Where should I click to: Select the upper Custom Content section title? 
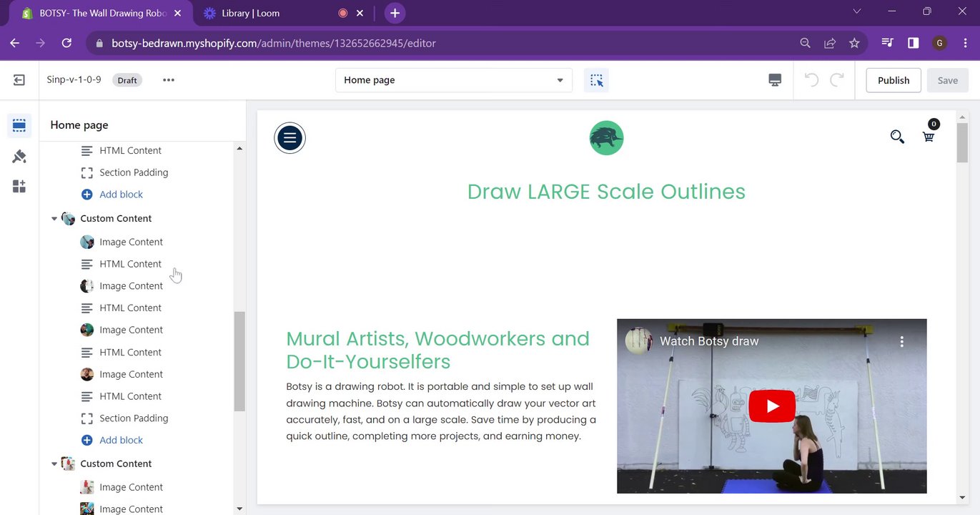click(x=116, y=219)
